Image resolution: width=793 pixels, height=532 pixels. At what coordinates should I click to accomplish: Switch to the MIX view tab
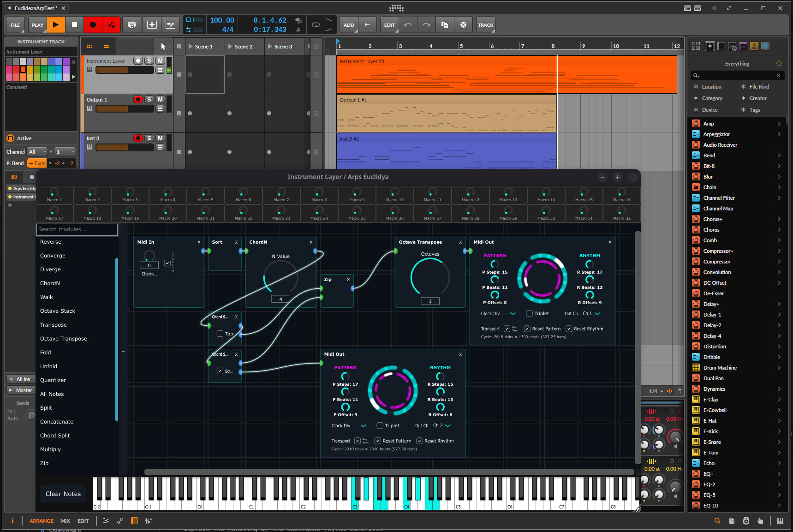tap(65, 520)
